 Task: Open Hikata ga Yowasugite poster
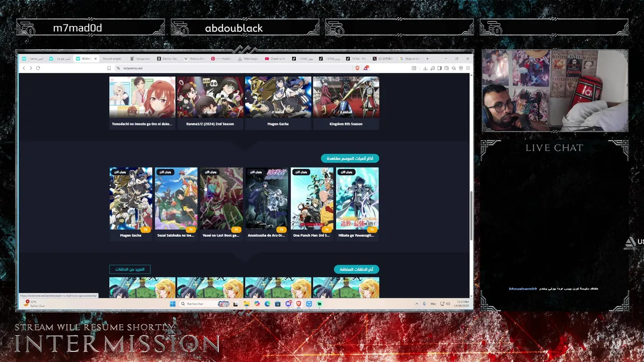point(357,199)
